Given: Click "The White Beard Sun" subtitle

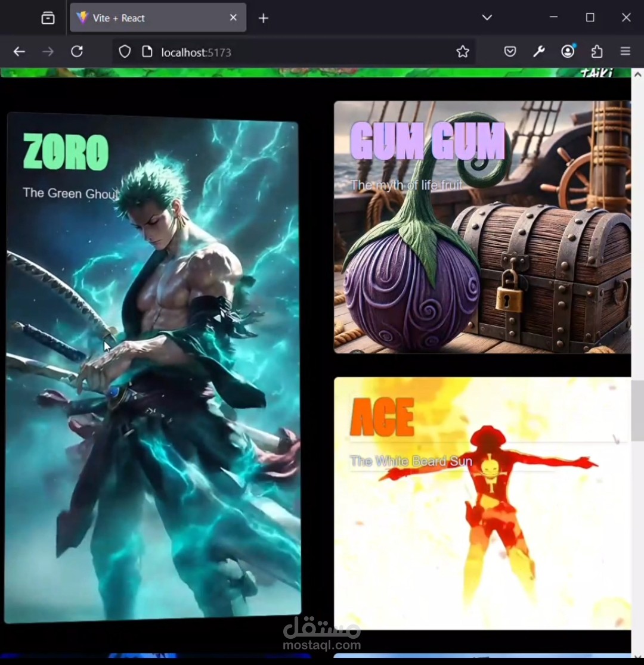Looking at the screenshot, I should pyautogui.click(x=411, y=461).
